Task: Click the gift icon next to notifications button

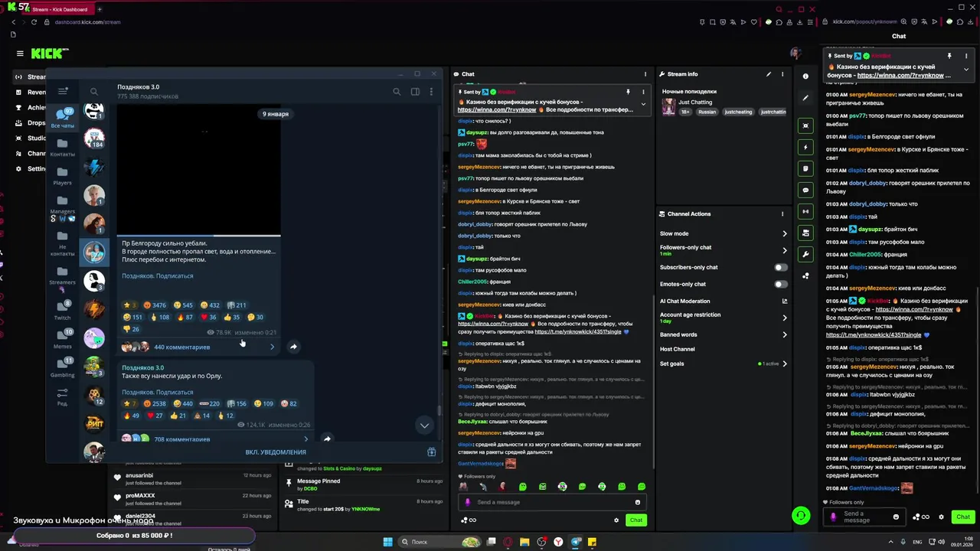Action: click(x=432, y=452)
